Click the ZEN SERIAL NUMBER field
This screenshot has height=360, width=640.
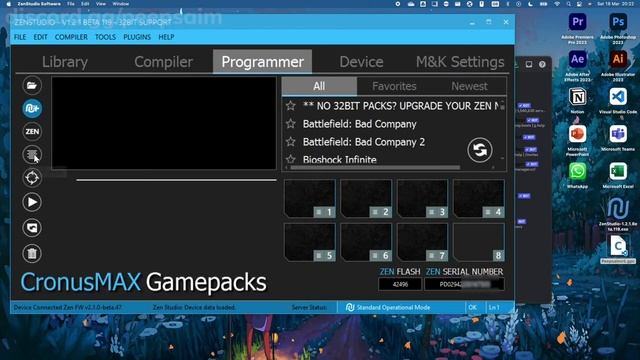[x=464, y=284]
